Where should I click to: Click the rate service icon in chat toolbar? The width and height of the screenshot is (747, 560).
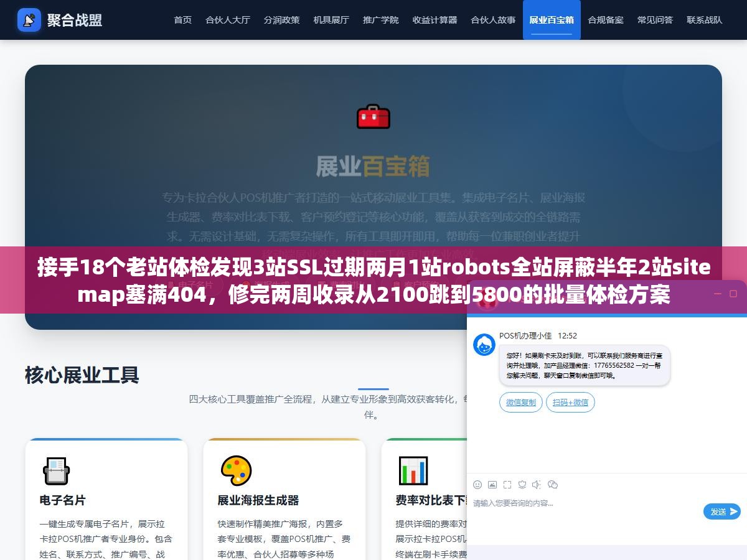[x=522, y=485]
